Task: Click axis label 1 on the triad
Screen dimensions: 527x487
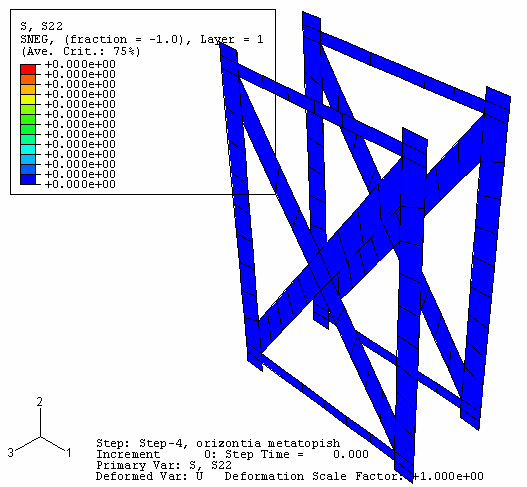Action: [69, 453]
